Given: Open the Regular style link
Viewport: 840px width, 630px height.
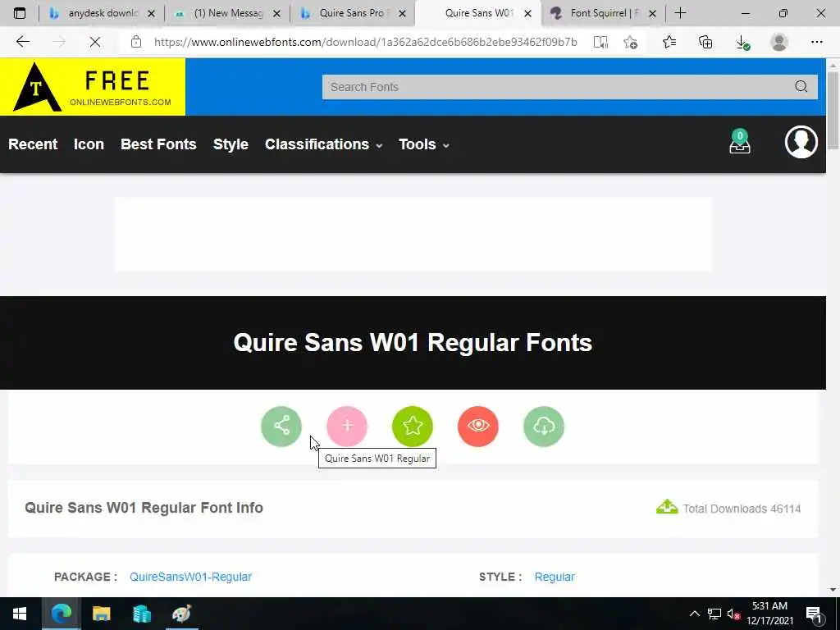Looking at the screenshot, I should 555,577.
